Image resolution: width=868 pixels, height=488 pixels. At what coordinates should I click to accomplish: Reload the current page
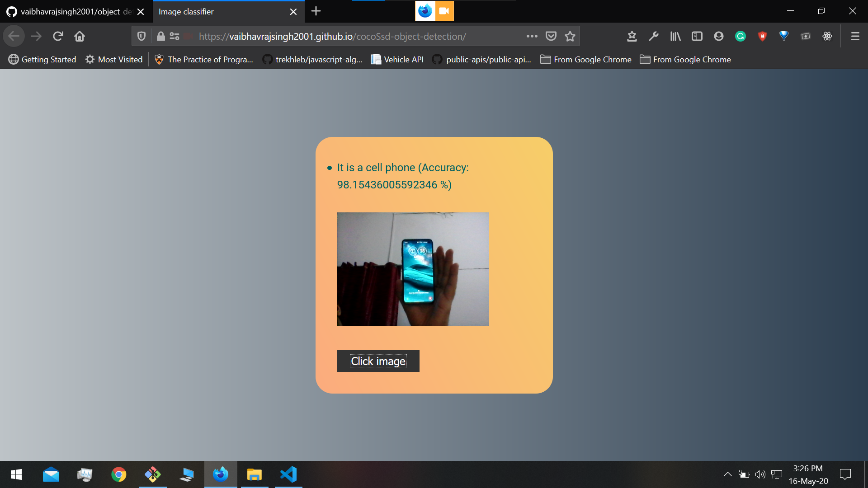coord(58,36)
